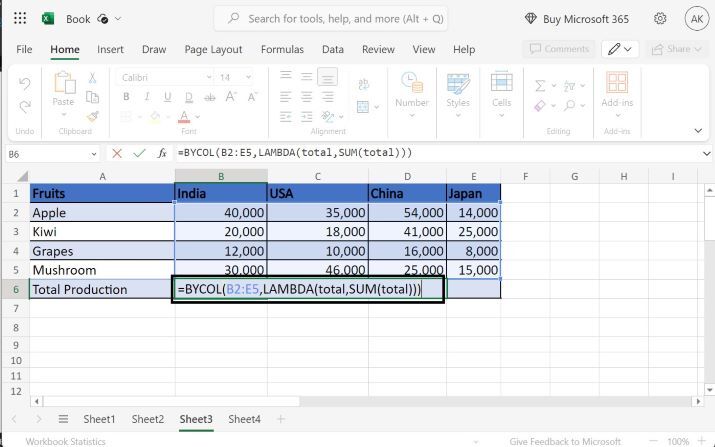Click the Merge cells icon
Viewport: 715px width, 447px height.
pyautogui.click(x=363, y=107)
